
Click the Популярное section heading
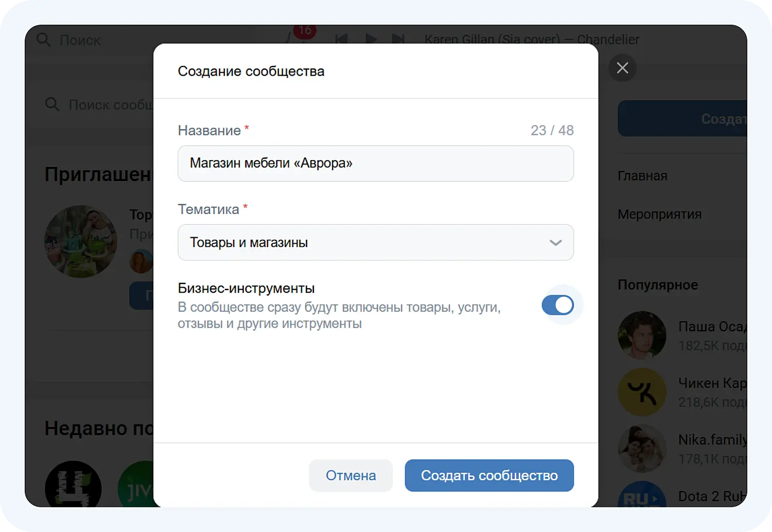click(658, 285)
